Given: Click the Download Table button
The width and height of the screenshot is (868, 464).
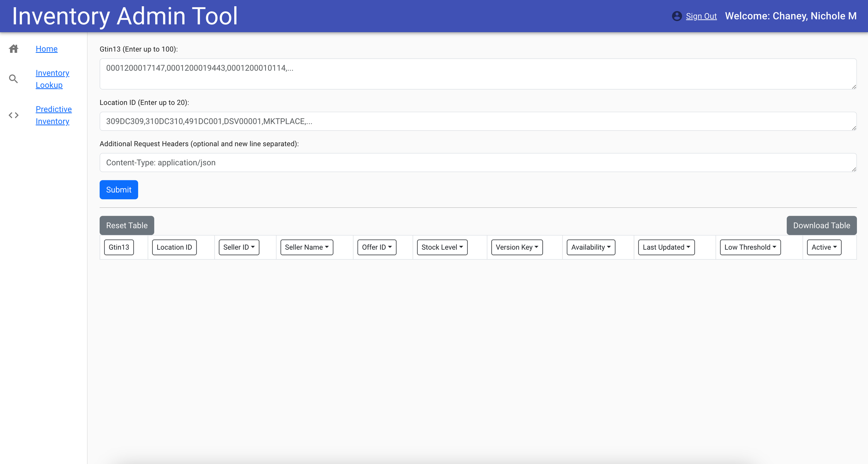Looking at the screenshot, I should click(x=821, y=225).
